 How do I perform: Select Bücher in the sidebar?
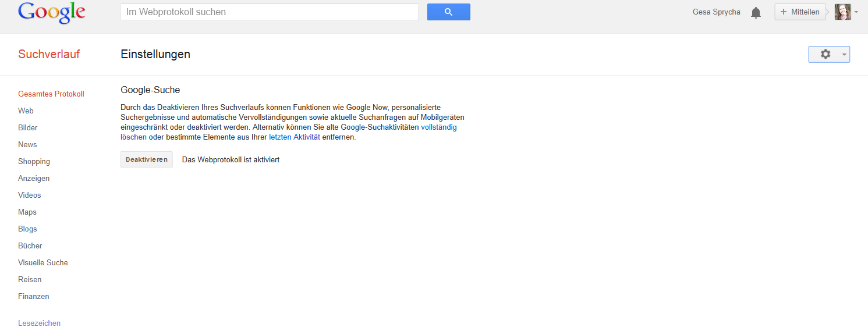coord(30,245)
